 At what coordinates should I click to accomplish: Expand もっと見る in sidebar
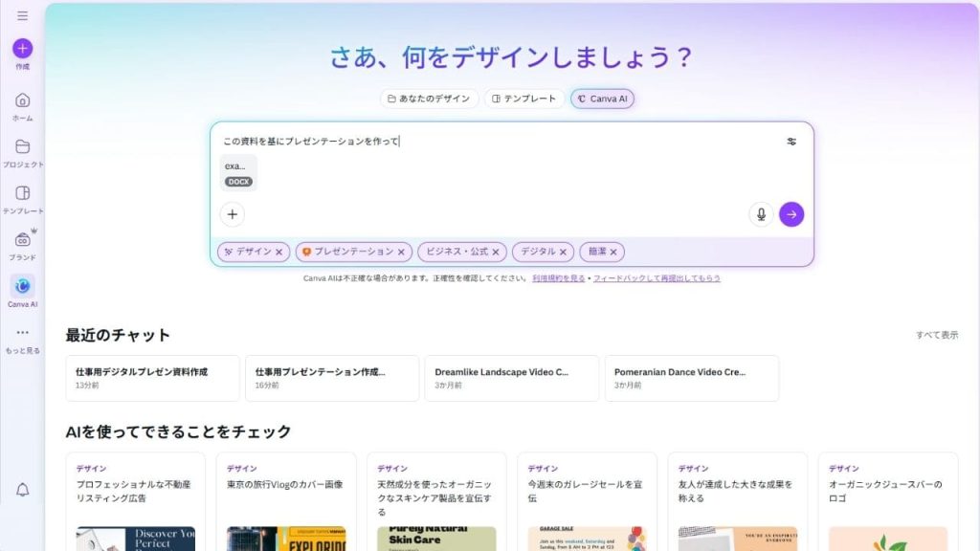(22, 333)
